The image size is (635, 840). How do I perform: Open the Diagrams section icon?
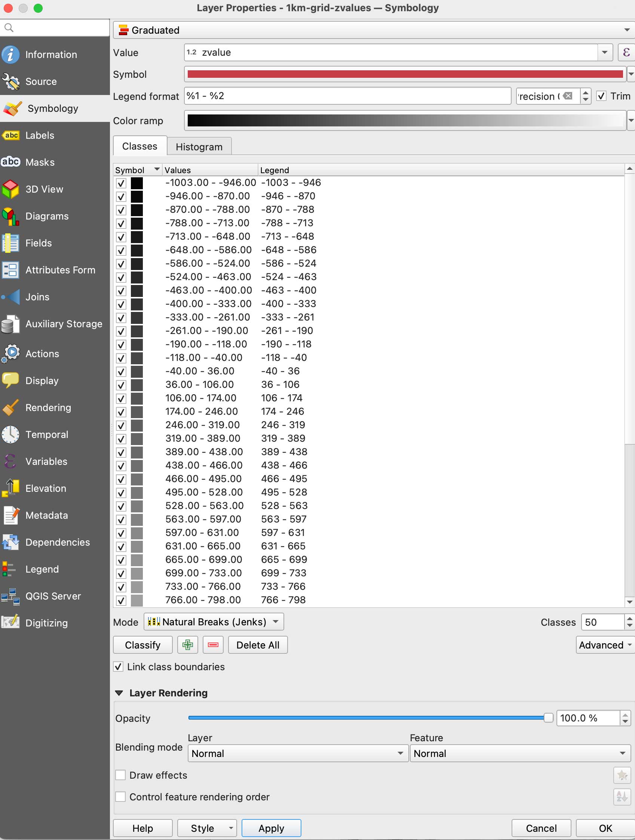pos(10,216)
